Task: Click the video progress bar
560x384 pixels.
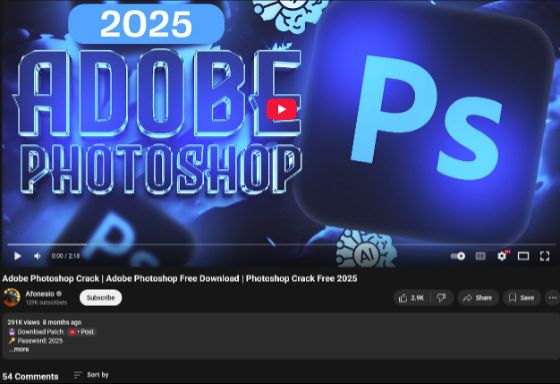Action: pyautogui.click(x=281, y=245)
